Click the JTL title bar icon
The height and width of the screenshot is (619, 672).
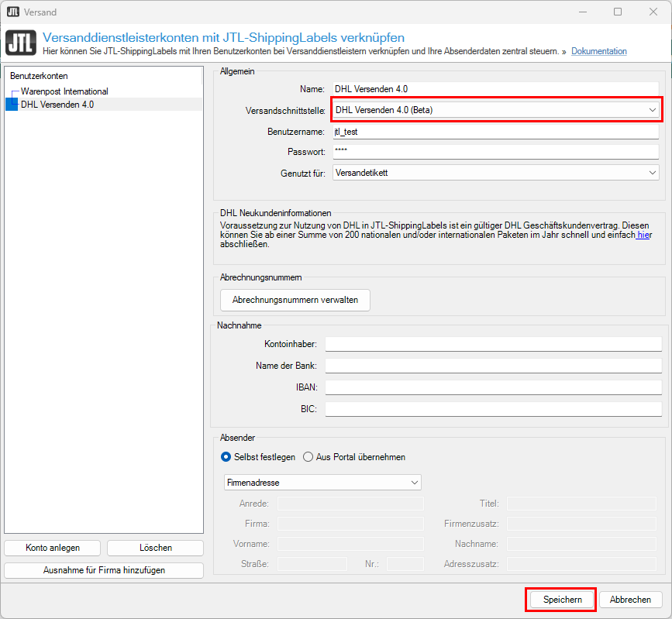(x=13, y=12)
